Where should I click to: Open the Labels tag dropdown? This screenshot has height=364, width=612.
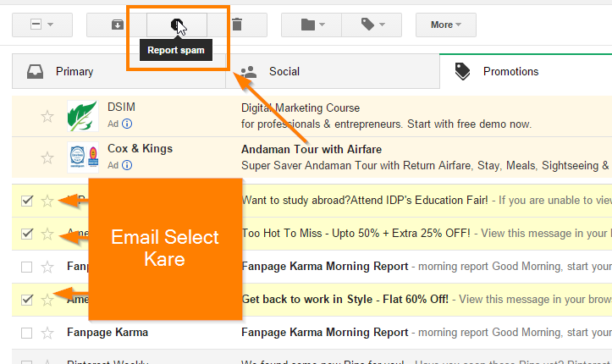pos(372,25)
